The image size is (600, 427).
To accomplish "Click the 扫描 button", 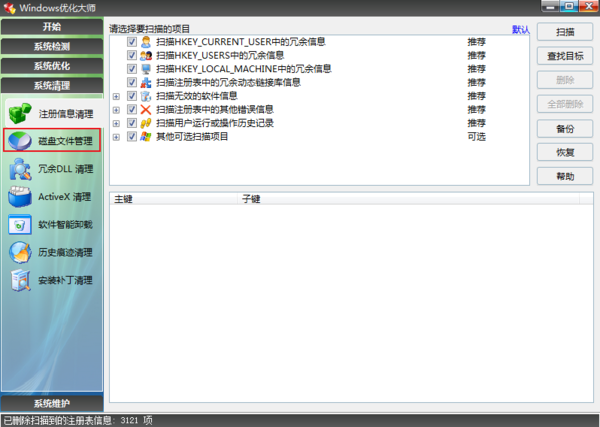I will (565, 32).
